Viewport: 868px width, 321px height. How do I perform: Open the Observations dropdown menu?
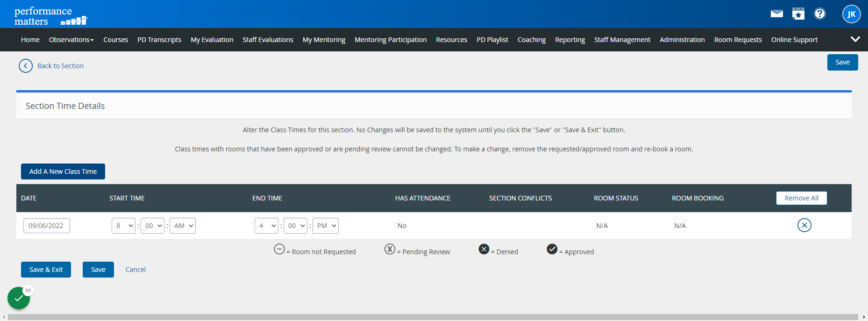tap(71, 40)
